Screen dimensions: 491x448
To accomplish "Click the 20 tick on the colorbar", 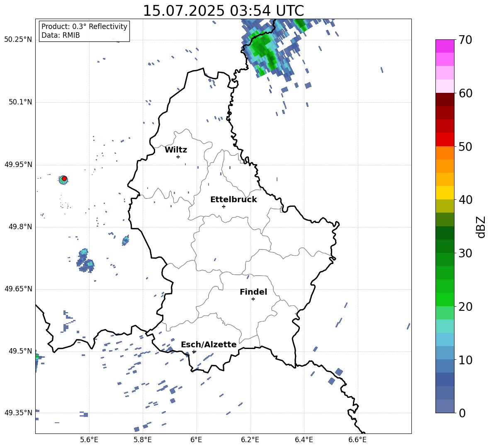I will (465, 307).
